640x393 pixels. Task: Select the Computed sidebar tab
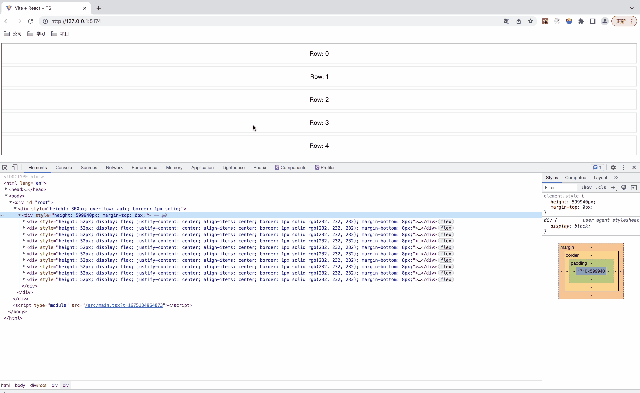point(575,178)
